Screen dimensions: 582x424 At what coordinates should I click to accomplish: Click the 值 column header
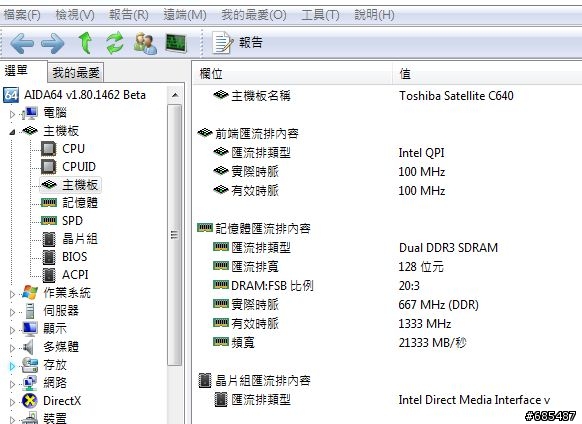point(487,74)
